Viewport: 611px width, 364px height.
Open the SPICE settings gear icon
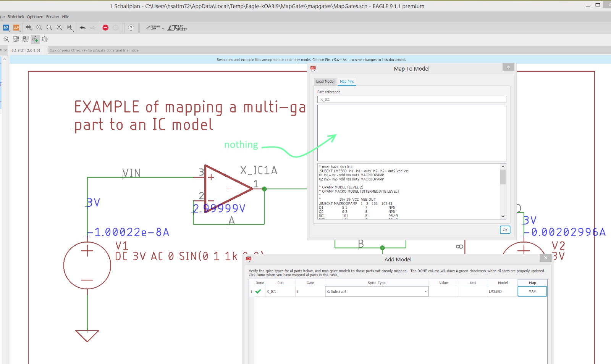(45, 39)
